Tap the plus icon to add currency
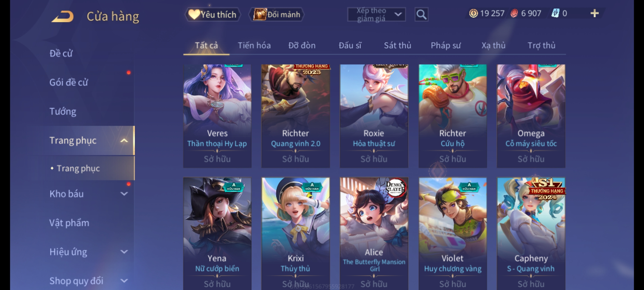 [x=595, y=13]
